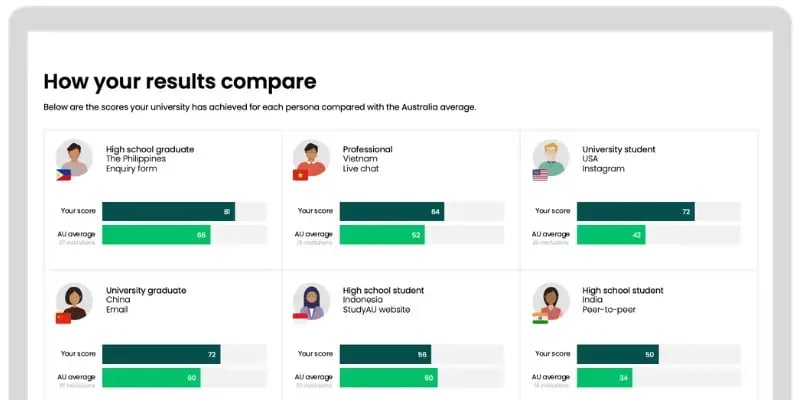Click the Philippines AU average bar showing 66
This screenshot has height=400, width=800.
point(156,235)
